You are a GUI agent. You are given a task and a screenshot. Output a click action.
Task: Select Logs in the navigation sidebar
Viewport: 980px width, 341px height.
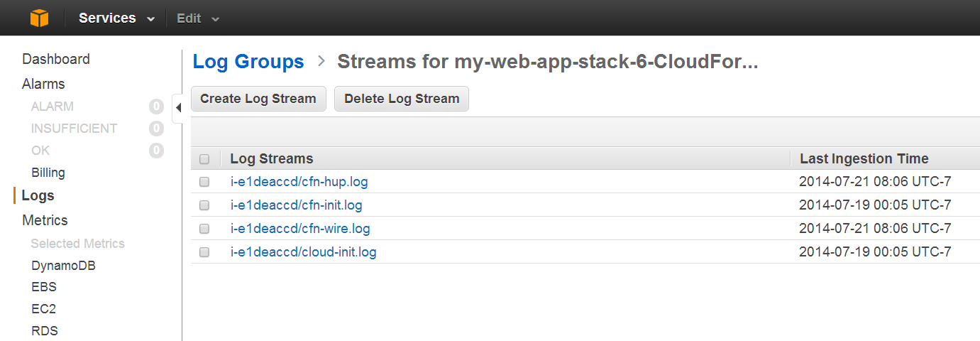38,195
